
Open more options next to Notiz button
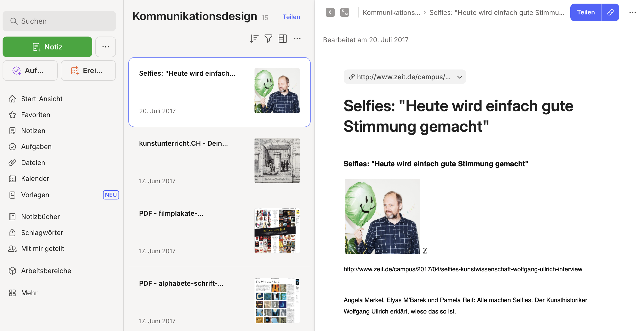click(x=106, y=47)
